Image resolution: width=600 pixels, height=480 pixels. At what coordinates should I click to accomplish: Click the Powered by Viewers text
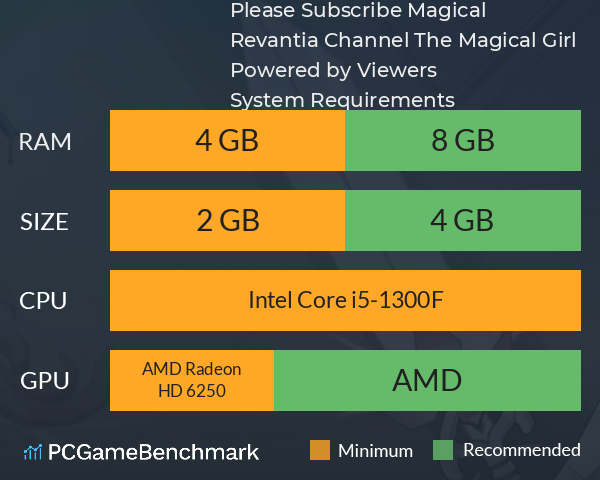334,70
